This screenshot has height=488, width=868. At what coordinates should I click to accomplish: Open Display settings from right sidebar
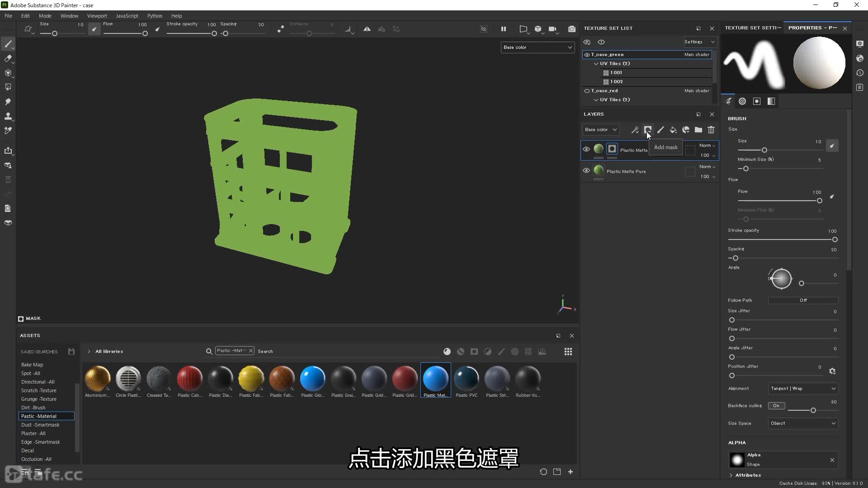pos(860,44)
